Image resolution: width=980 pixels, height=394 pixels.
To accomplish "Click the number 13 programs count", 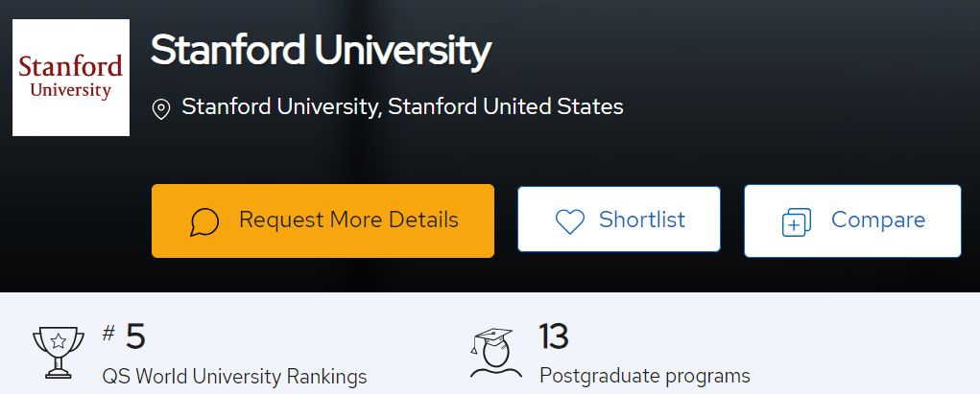I will point(554,336).
